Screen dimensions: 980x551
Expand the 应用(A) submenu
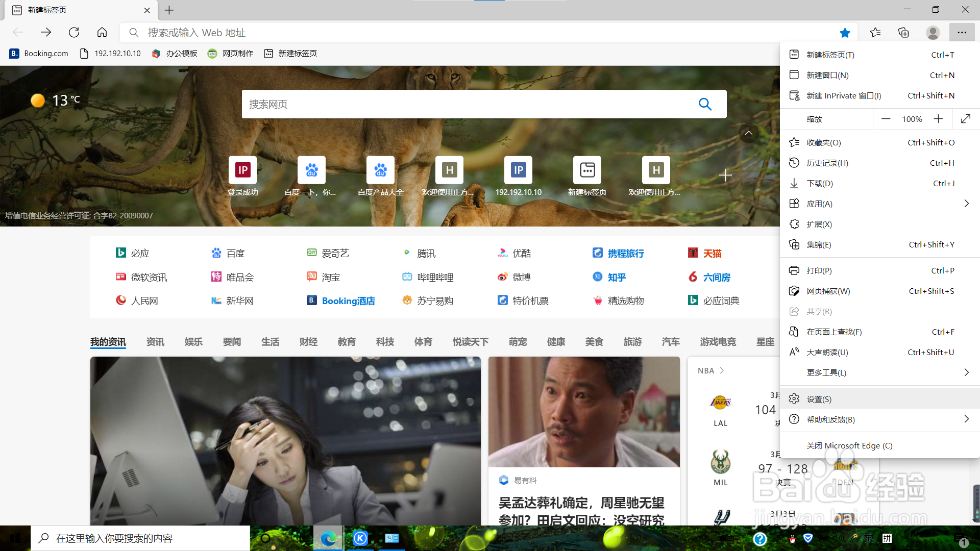coord(880,204)
